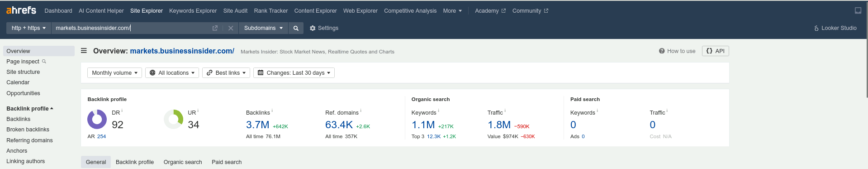The width and height of the screenshot is (868, 169).
Task: Click UR info icon
Action: click(x=198, y=111)
